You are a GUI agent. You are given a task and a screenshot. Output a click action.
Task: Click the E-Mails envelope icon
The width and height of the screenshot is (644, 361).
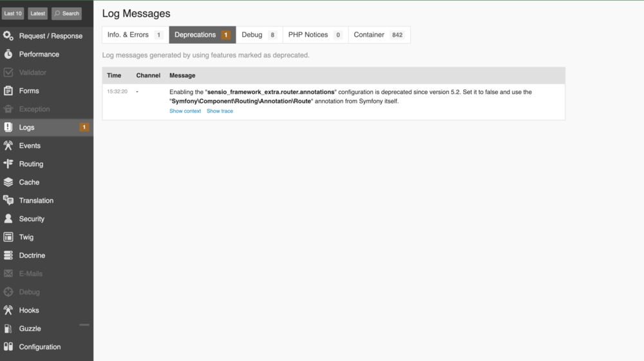click(x=8, y=273)
